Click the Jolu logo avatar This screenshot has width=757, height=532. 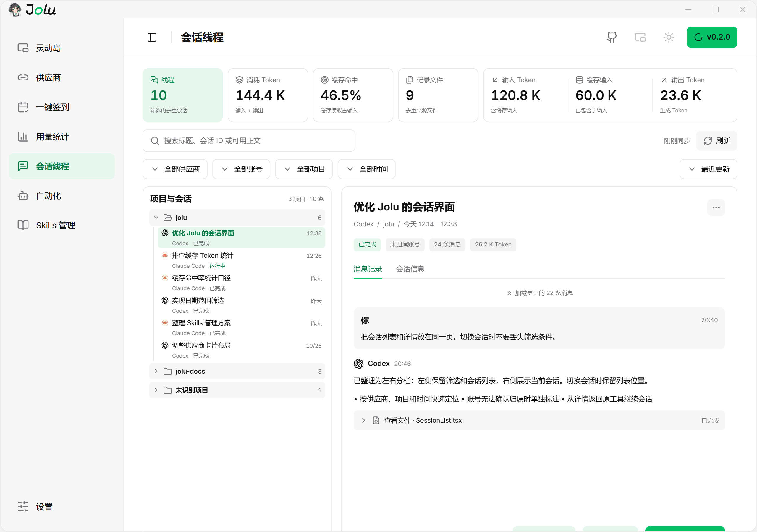tap(15, 9)
